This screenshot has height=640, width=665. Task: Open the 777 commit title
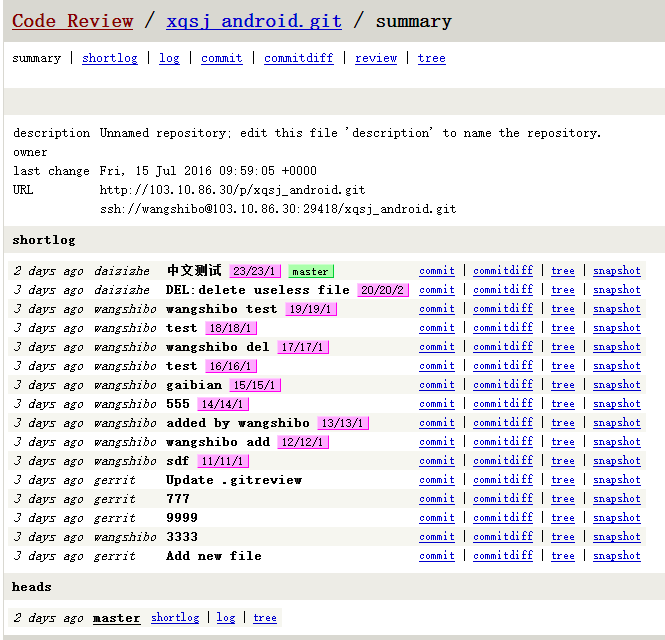178,499
